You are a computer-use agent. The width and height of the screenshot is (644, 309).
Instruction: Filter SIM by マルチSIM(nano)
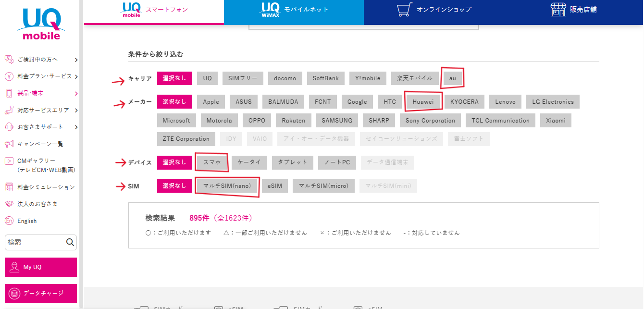(x=227, y=186)
